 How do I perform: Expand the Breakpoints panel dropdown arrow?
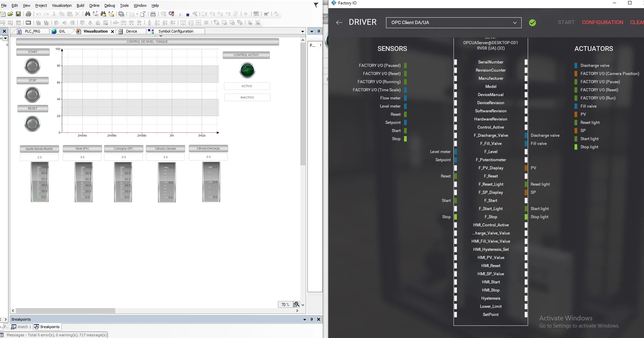pos(304,319)
